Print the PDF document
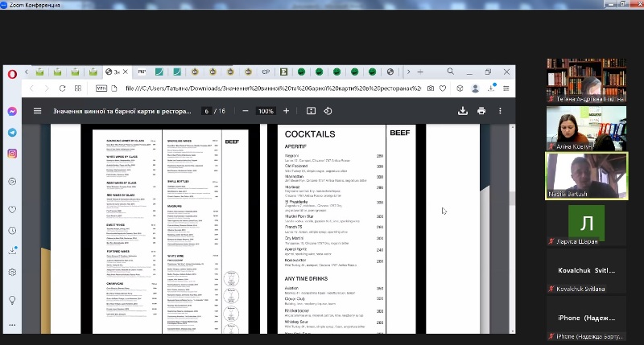The image size is (644, 345). tap(481, 111)
